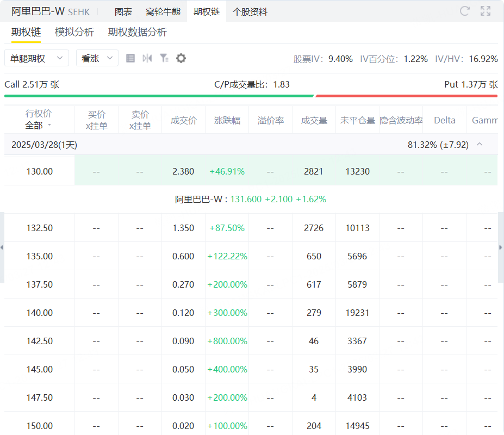Sort by 买价 column header
The image size is (504, 435).
click(x=96, y=120)
